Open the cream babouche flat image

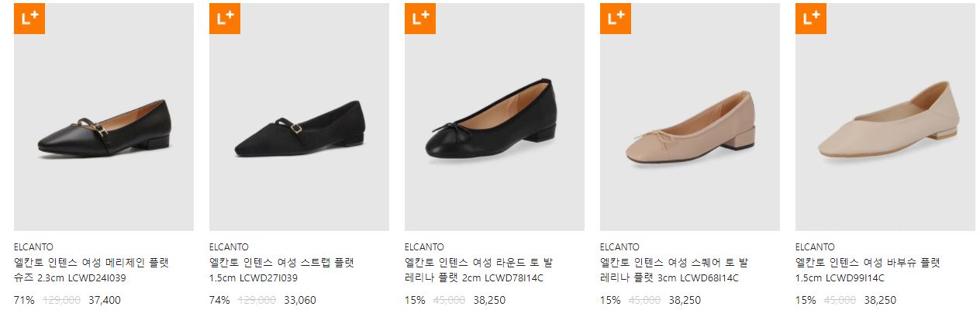click(885, 117)
